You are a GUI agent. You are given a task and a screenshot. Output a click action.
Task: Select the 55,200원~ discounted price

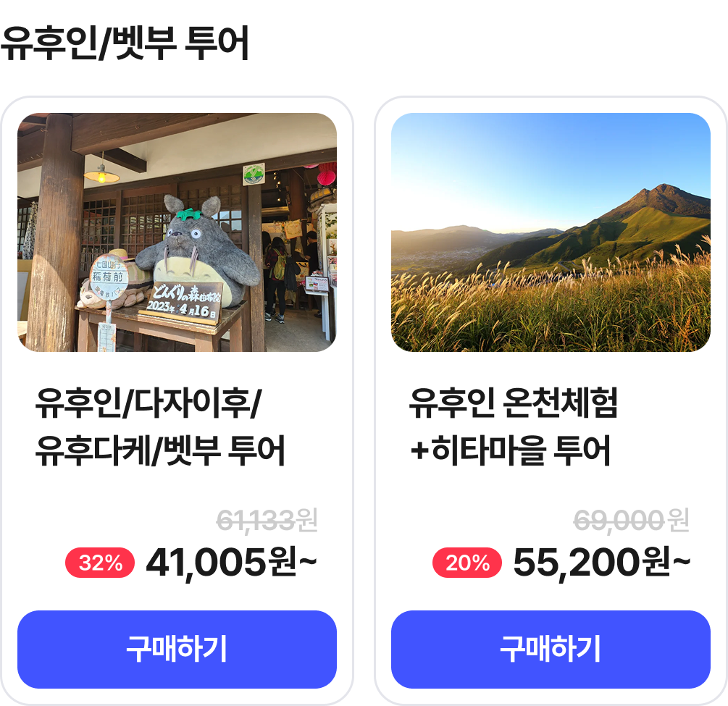(x=601, y=563)
